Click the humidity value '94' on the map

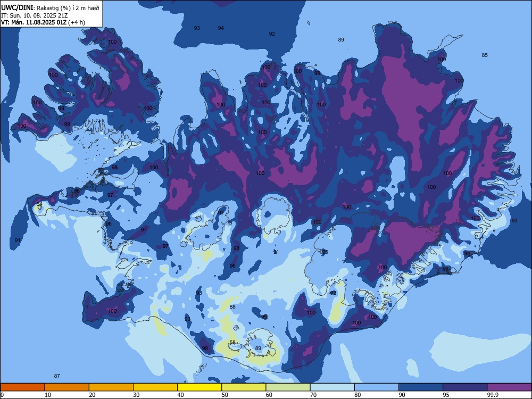coord(221,28)
